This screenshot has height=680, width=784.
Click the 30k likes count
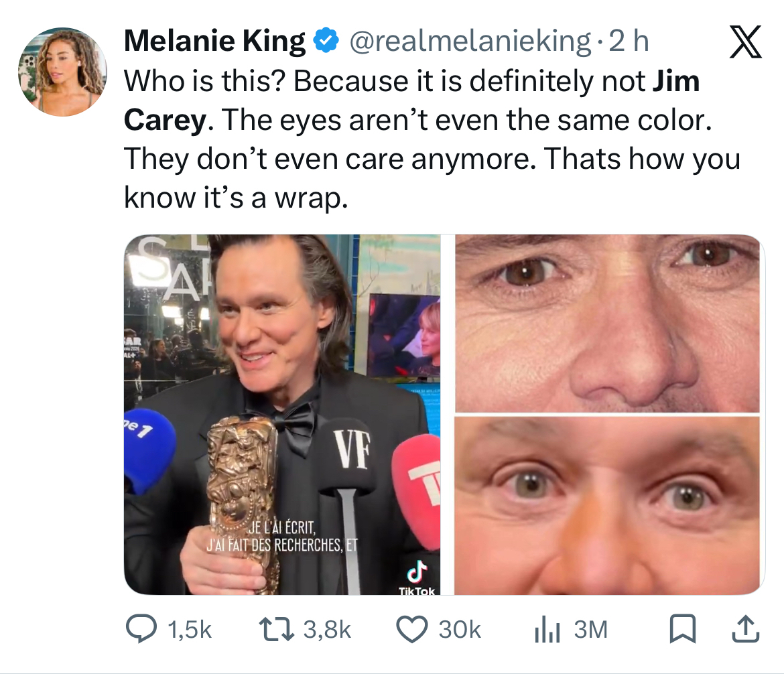460,629
